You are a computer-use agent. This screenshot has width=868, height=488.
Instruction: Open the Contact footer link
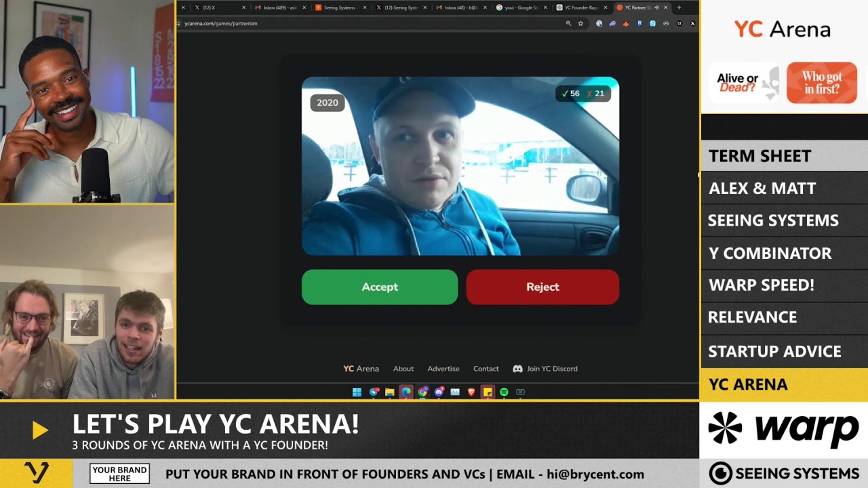coord(486,369)
